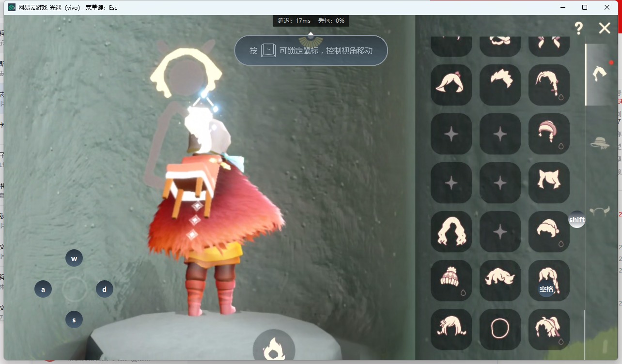Select the flower-braid hairstyle
Screen dimensions: 622x364
pyautogui.click(x=451, y=329)
